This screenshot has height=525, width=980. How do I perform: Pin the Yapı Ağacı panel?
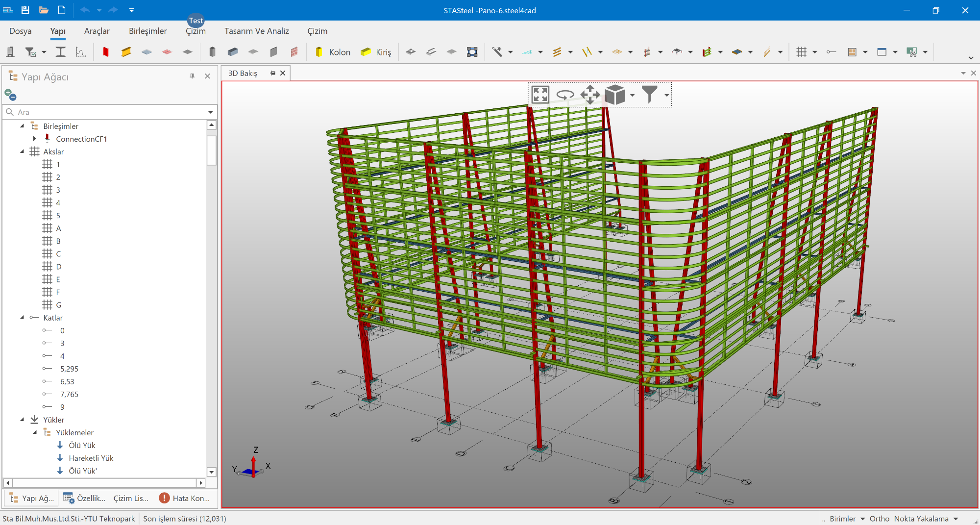[192, 76]
